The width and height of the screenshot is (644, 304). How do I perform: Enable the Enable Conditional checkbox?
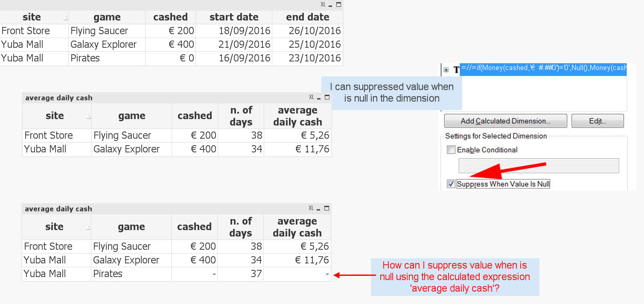click(451, 150)
